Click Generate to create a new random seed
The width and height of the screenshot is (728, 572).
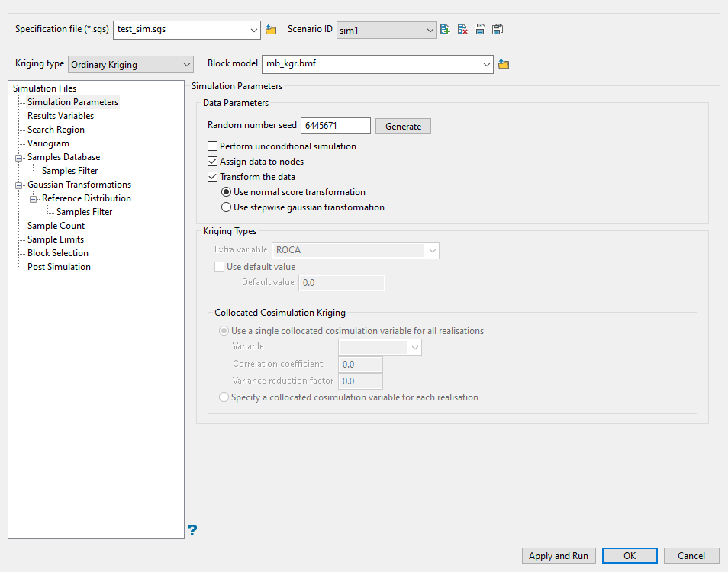pyautogui.click(x=403, y=125)
